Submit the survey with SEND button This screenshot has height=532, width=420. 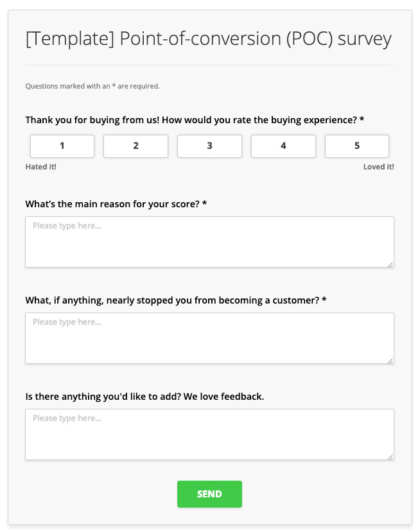(209, 494)
